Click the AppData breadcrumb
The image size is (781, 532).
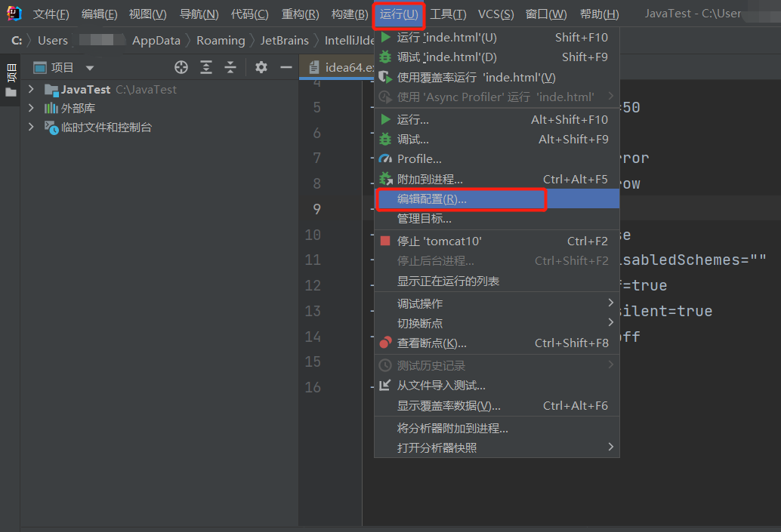(156, 40)
